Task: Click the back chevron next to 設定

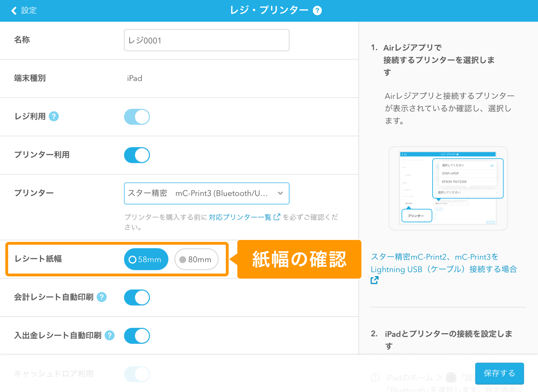Action: pyautogui.click(x=14, y=11)
